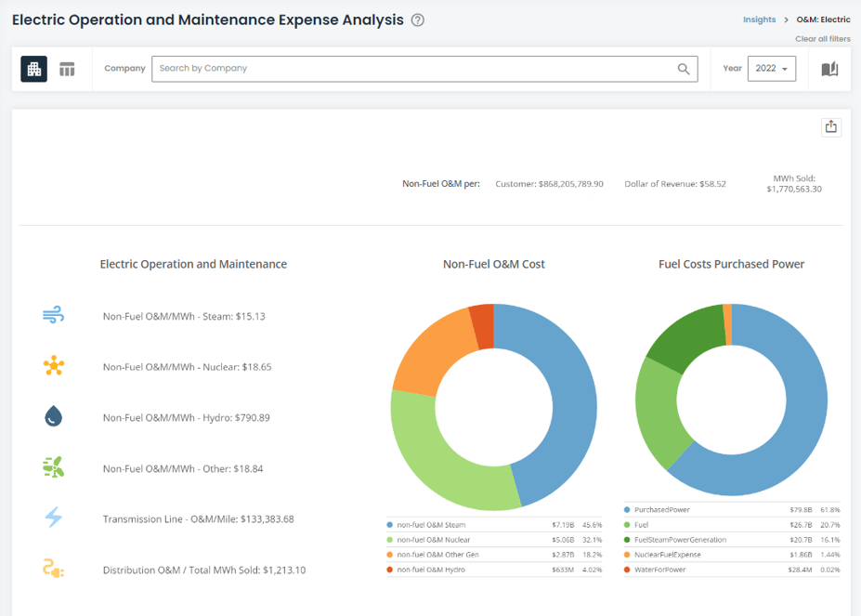The height and width of the screenshot is (616, 861).
Task: Click the green Fuel legend dot
Action: [627, 525]
